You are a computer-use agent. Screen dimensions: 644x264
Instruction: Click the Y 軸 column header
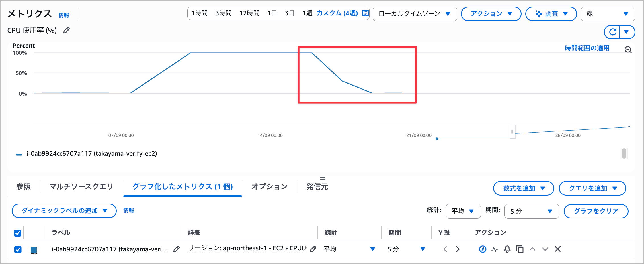tap(444, 233)
